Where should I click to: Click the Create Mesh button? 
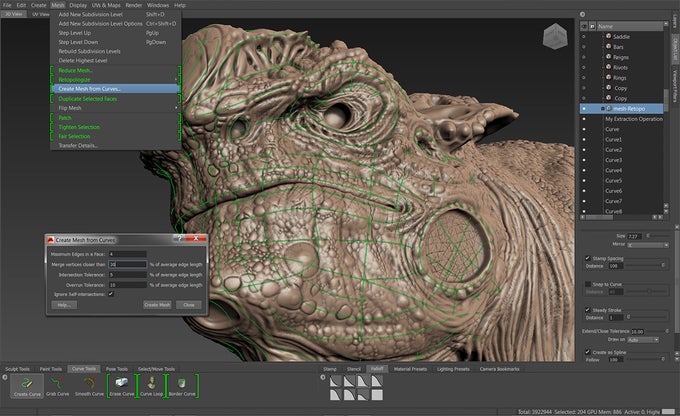click(157, 304)
